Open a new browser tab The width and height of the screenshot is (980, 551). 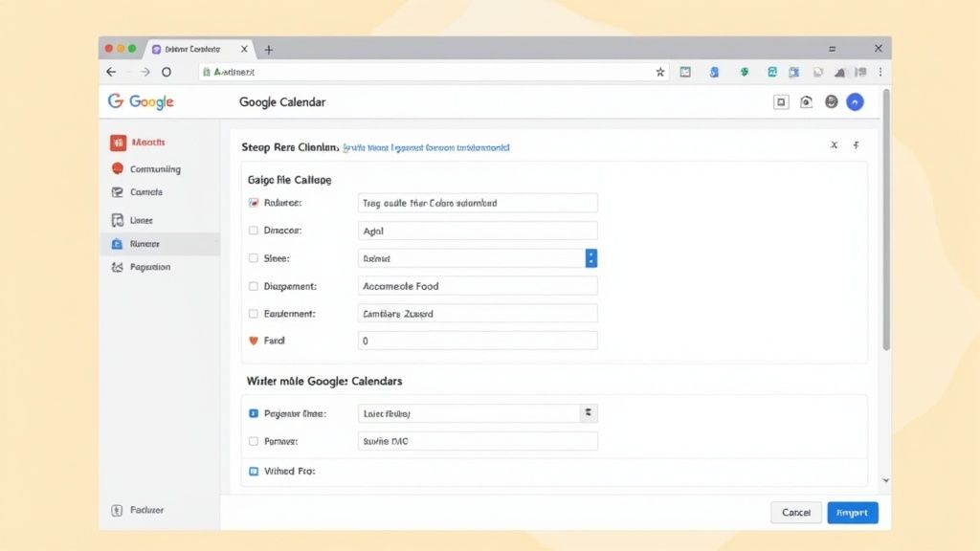(269, 50)
